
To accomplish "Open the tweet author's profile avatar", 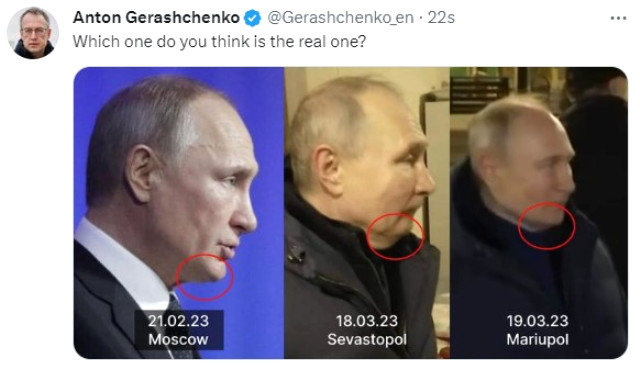I will click(x=33, y=33).
